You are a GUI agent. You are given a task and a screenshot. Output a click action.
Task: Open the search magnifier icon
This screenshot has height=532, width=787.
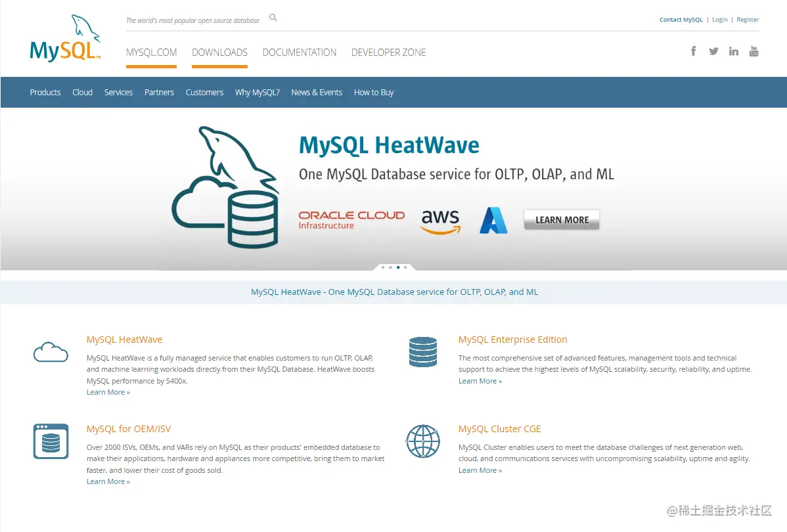pos(273,18)
